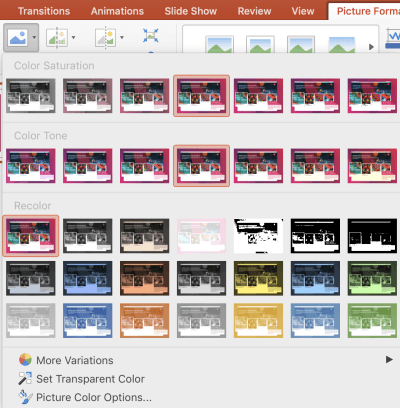Viewport: 400px width, 408px height.
Task: Apply mostly-white Black and White recolor
Action: (258, 236)
